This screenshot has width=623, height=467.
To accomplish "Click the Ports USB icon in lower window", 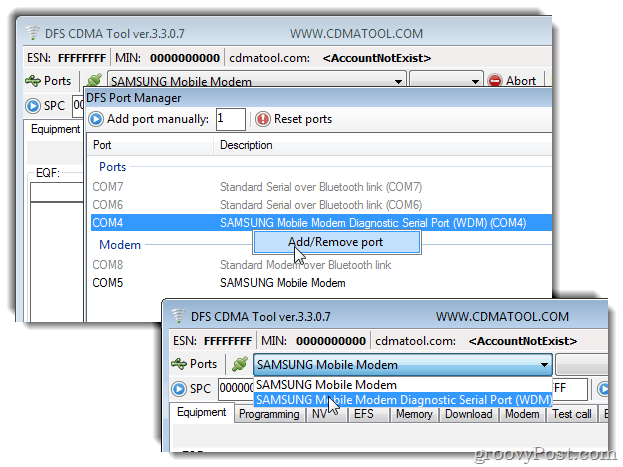I will 178,364.
